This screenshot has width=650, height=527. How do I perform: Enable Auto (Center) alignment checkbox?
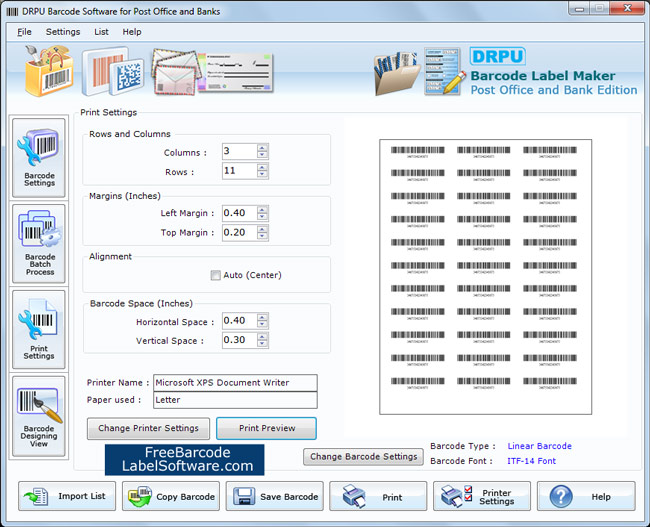click(x=216, y=275)
